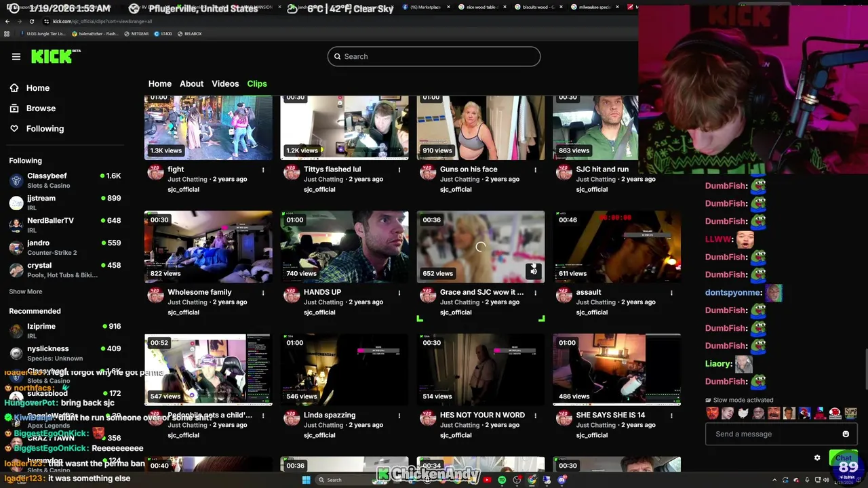
Task: Click LLWW username in chat
Action: click(718, 239)
